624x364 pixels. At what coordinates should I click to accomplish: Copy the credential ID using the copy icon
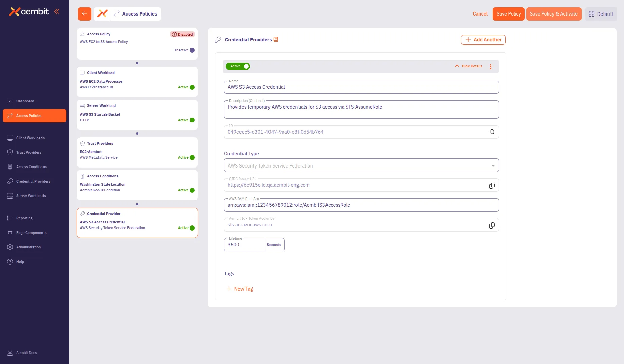(x=491, y=132)
